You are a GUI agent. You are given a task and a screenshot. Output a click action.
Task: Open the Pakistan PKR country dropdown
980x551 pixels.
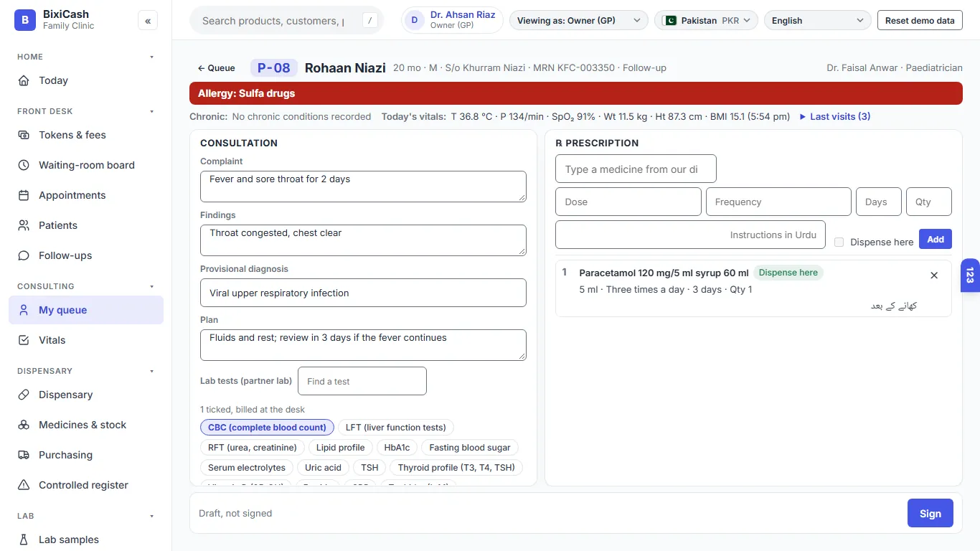(x=707, y=21)
